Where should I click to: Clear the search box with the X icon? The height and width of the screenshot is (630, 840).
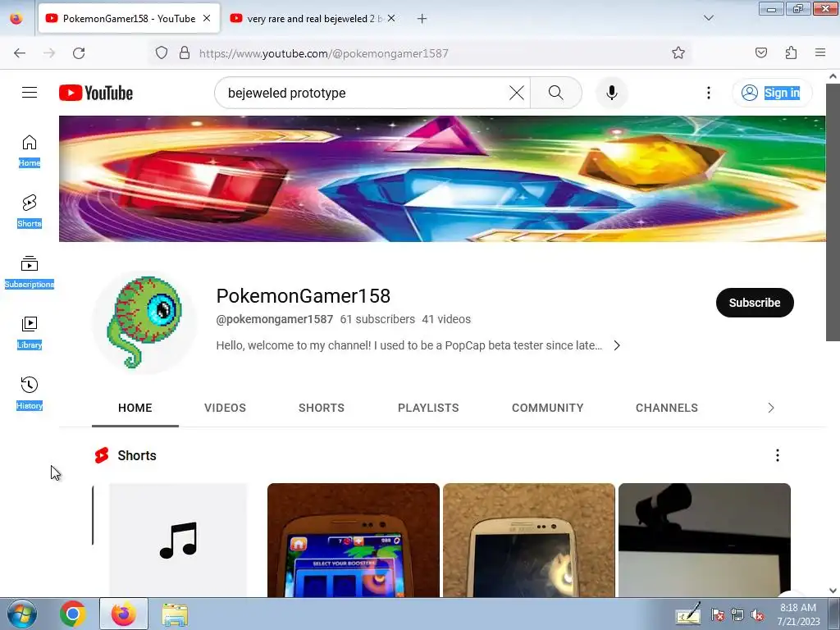[517, 93]
